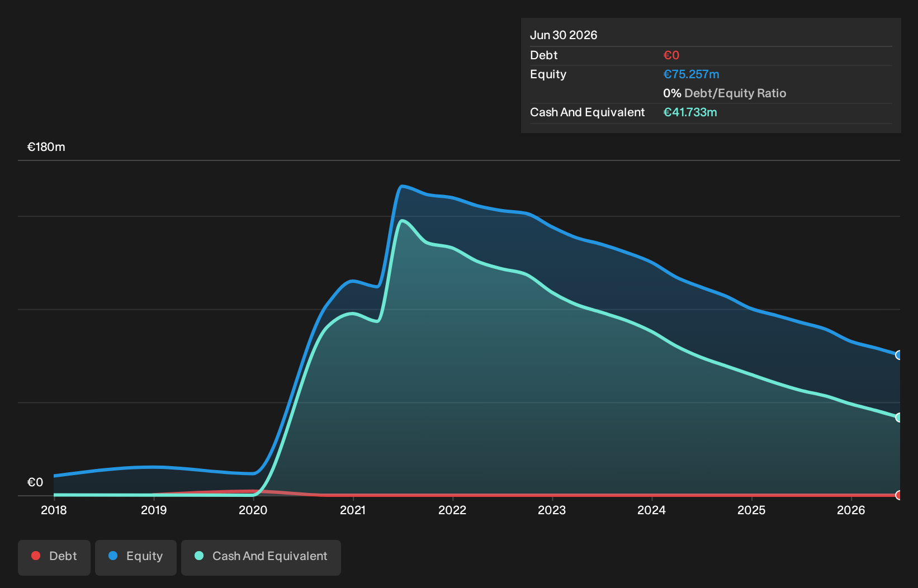
Task: Click the €75.257m equity value
Action: pyautogui.click(x=691, y=74)
